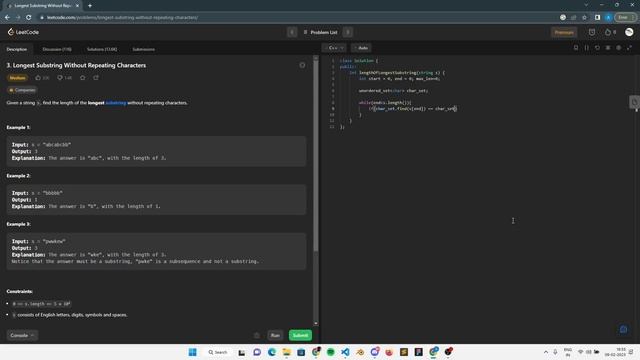
Task: Open File Explorer from taskbar
Action: tap(287, 352)
